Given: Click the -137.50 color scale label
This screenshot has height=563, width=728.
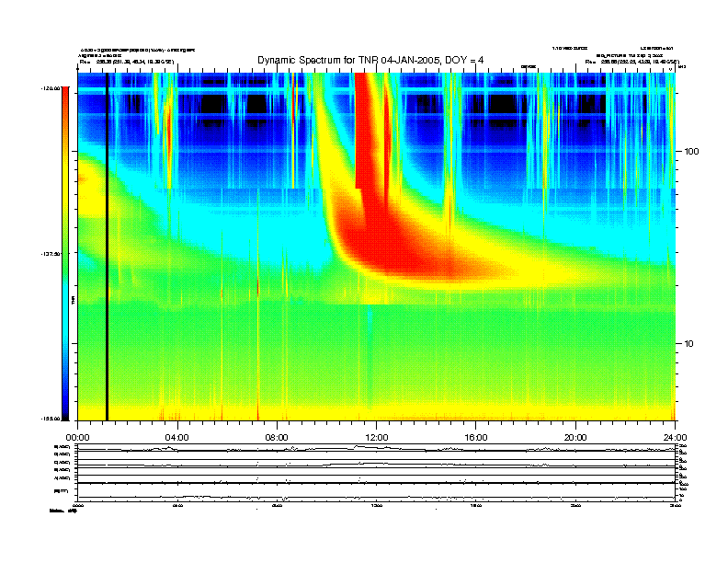Looking at the screenshot, I should click(51, 254).
